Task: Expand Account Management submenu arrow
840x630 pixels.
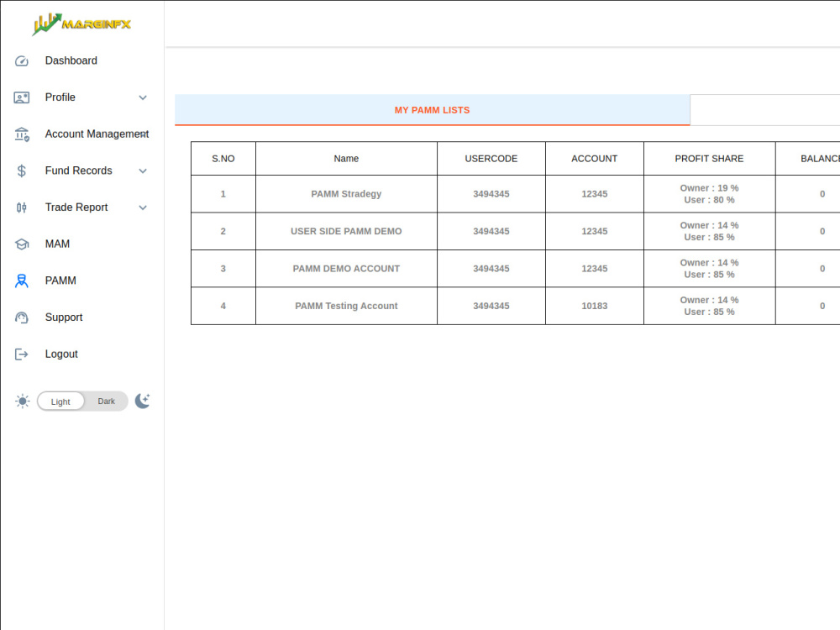Action: pyautogui.click(x=143, y=134)
